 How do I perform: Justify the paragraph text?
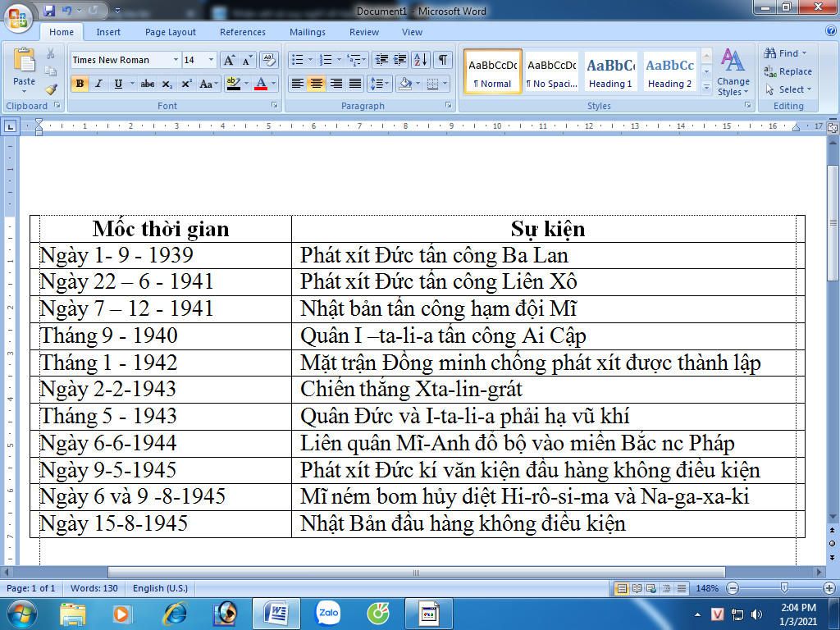click(355, 84)
